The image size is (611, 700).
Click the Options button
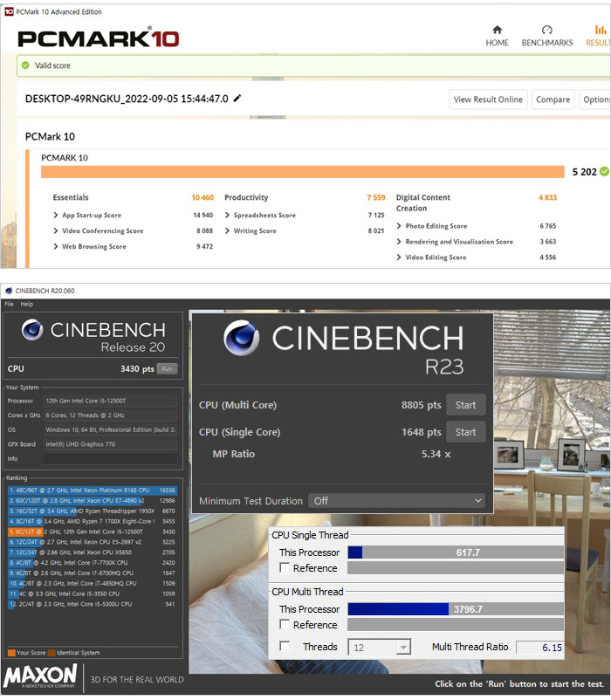click(x=595, y=100)
